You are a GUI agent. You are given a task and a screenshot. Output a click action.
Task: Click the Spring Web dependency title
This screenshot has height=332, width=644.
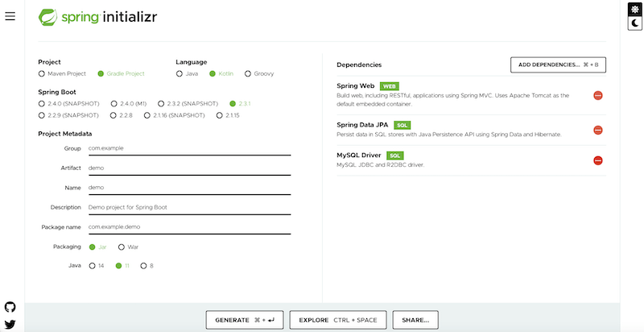[x=356, y=86]
